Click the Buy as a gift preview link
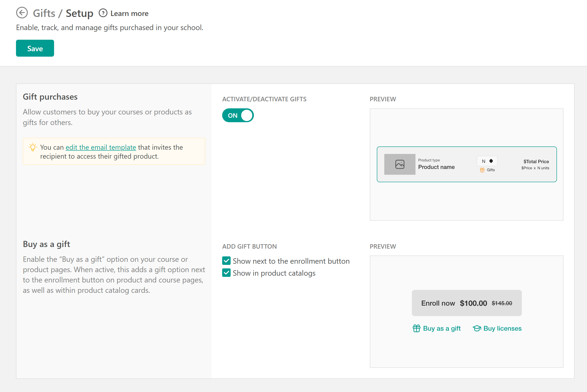This screenshot has height=392, width=587. coord(441,328)
